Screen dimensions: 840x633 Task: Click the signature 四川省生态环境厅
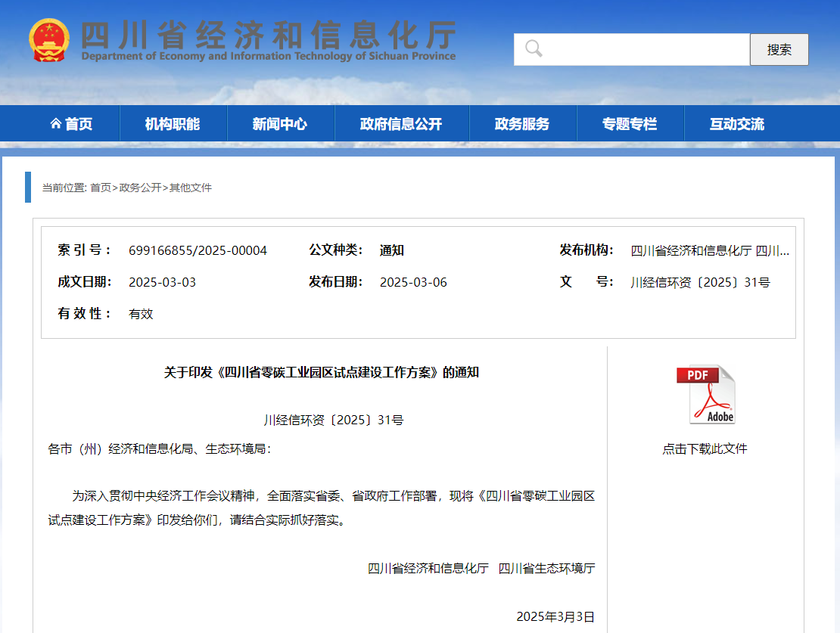546,568
